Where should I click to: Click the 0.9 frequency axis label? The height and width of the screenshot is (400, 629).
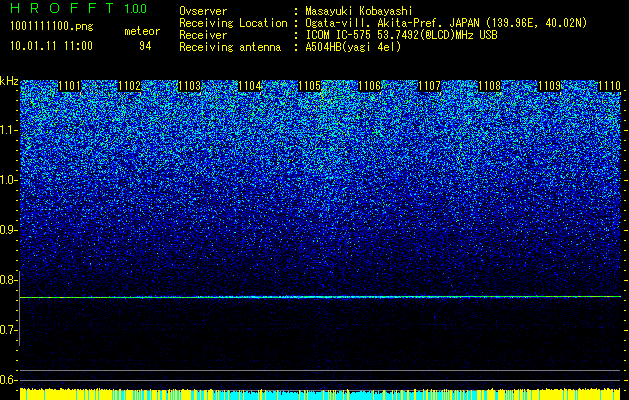9,230
